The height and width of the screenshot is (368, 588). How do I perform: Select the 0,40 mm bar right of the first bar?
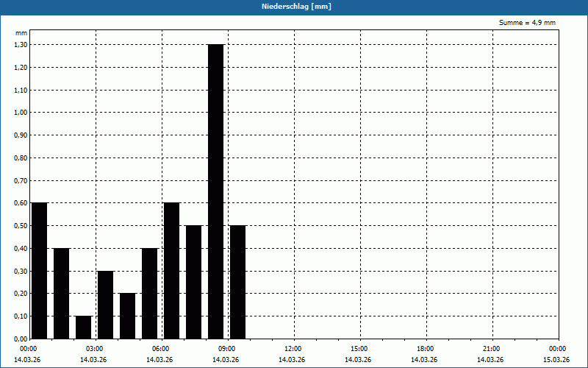(x=61, y=293)
